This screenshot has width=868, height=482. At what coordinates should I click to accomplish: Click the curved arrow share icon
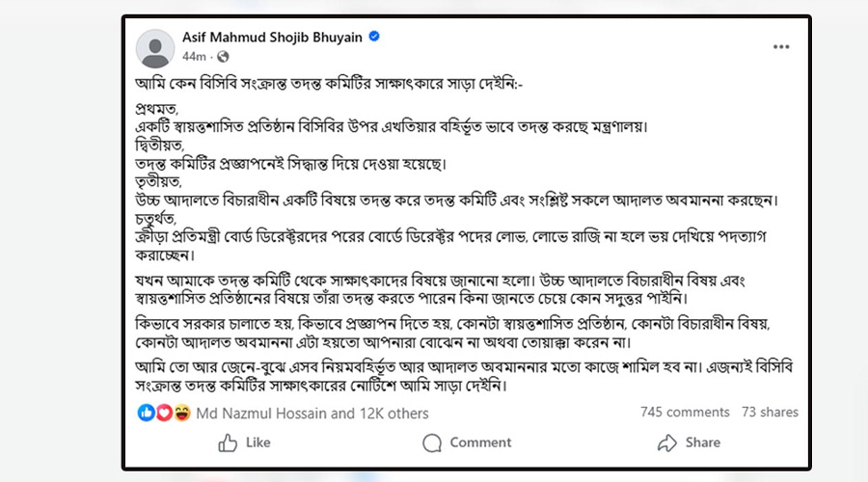[665, 442]
